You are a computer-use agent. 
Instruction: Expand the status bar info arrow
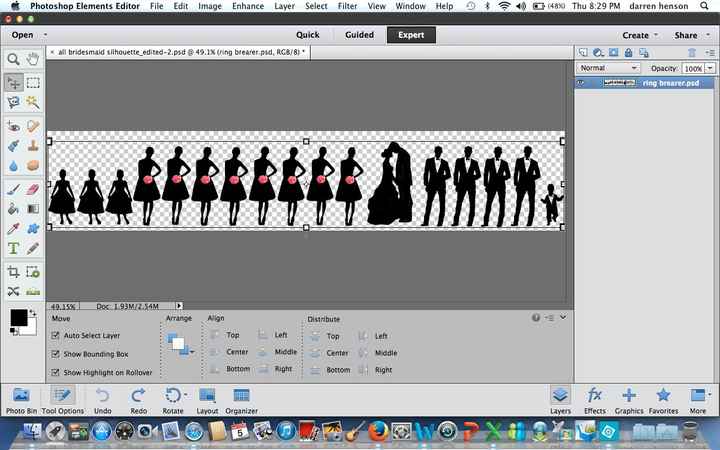(x=179, y=306)
